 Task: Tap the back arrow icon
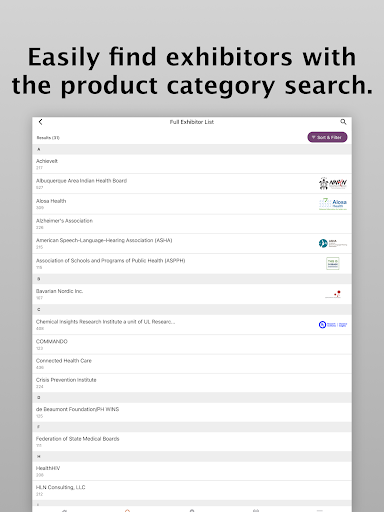pyautogui.click(x=40, y=122)
